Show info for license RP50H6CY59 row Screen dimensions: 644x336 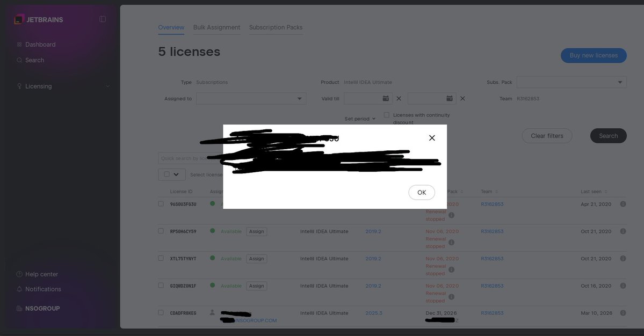(623, 231)
